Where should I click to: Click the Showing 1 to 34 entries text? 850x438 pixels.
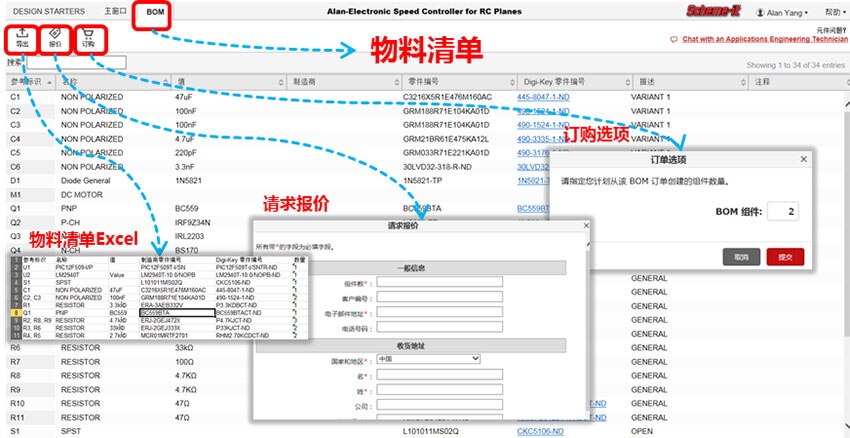(x=795, y=65)
